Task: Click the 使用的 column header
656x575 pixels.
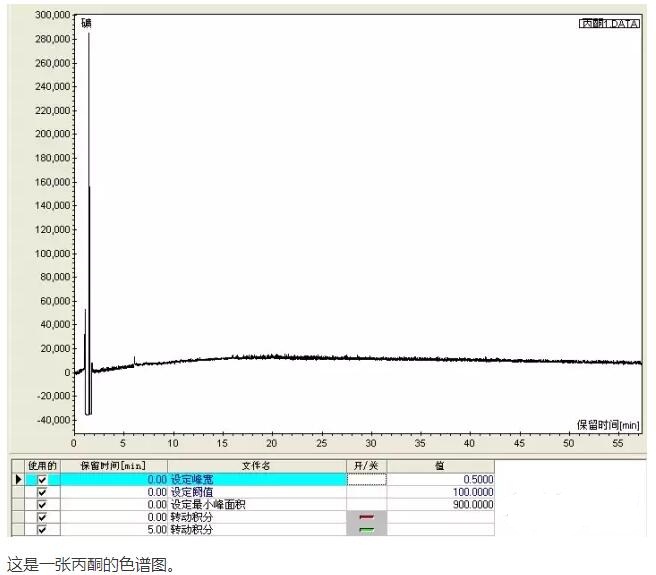Action: click(42, 466)
